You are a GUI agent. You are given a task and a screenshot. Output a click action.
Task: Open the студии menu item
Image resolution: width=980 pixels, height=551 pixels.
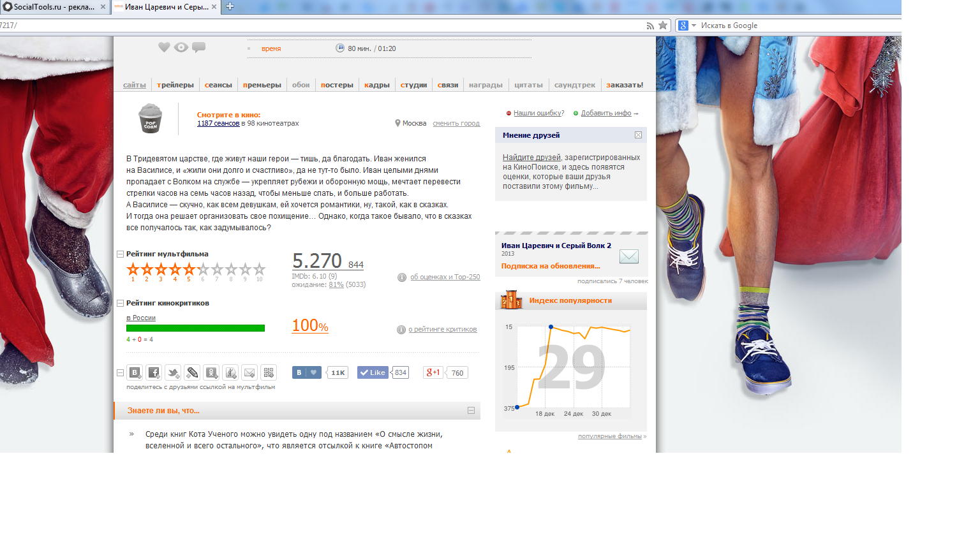tap(413, 85)
